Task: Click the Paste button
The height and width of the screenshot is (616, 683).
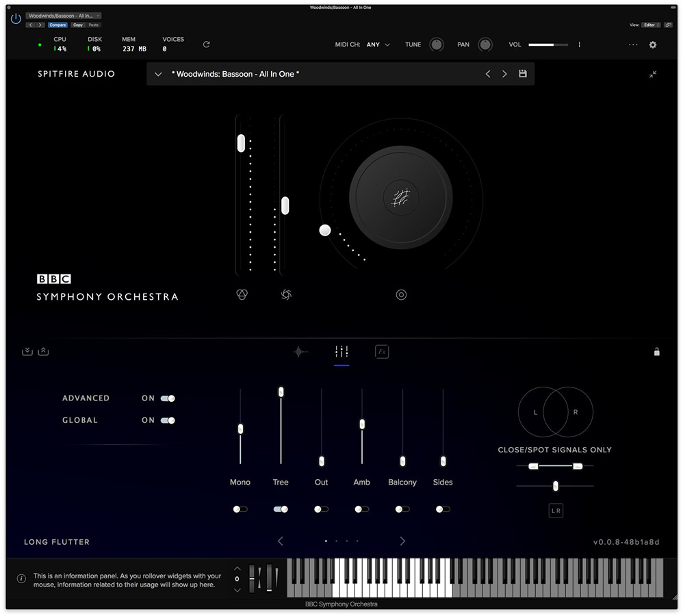Action: point(94,25)
